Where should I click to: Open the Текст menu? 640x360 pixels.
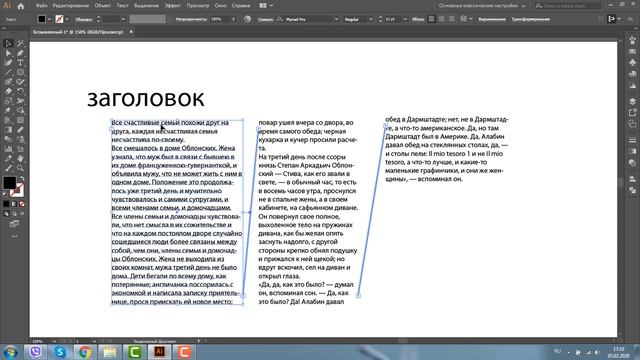122,6
